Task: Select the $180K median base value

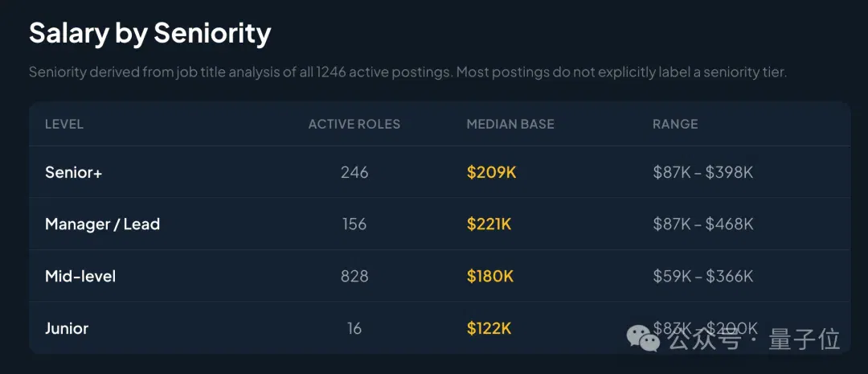Action: coord(490,276)
